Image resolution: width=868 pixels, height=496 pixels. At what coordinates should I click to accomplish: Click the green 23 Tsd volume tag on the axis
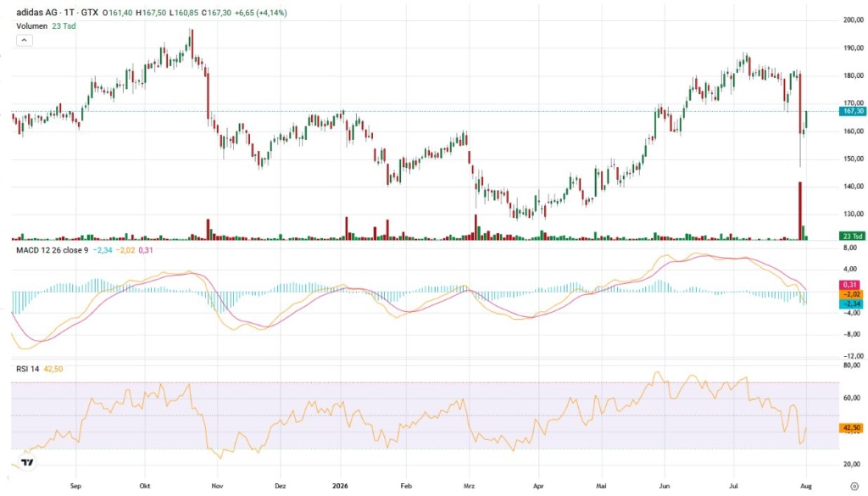click(x=853, y=236)
